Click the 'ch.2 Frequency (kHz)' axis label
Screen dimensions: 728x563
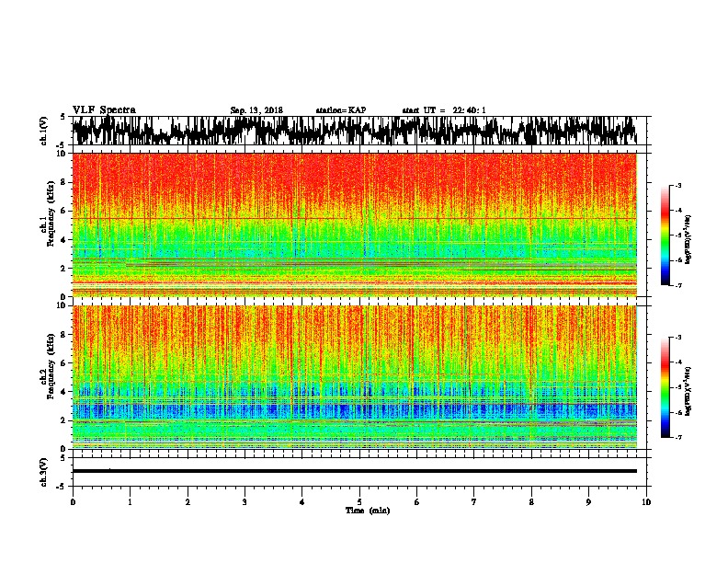tap(48, 366)
